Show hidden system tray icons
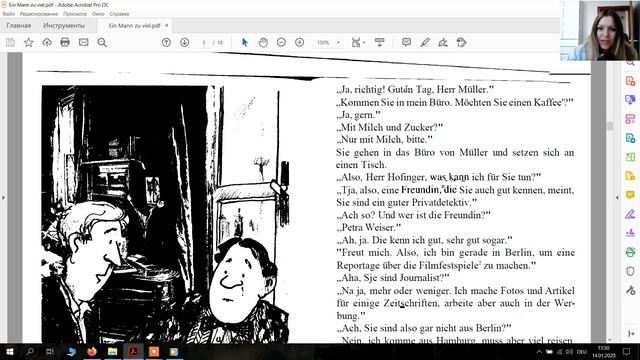This screenshot has width=640, height=360. click(x=539, y=352)
